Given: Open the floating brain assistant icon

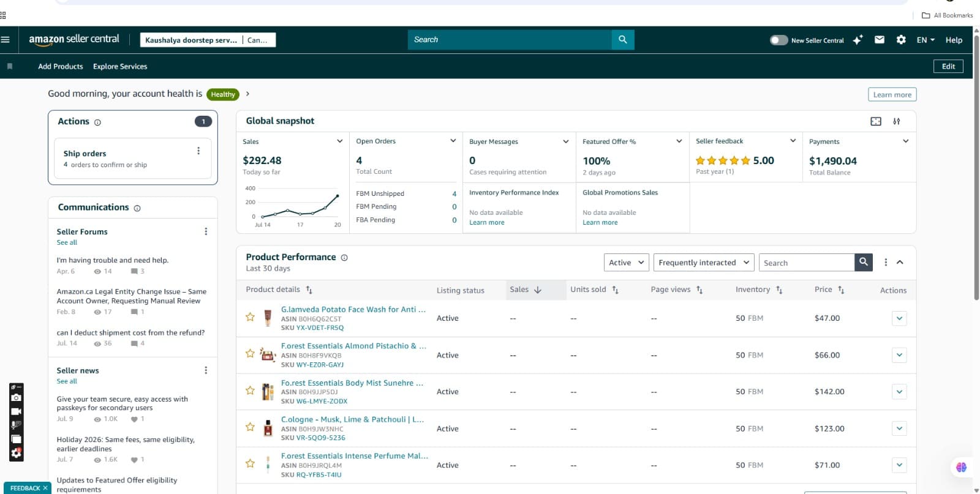Looking at the screenshot, I should click(961, 468).
